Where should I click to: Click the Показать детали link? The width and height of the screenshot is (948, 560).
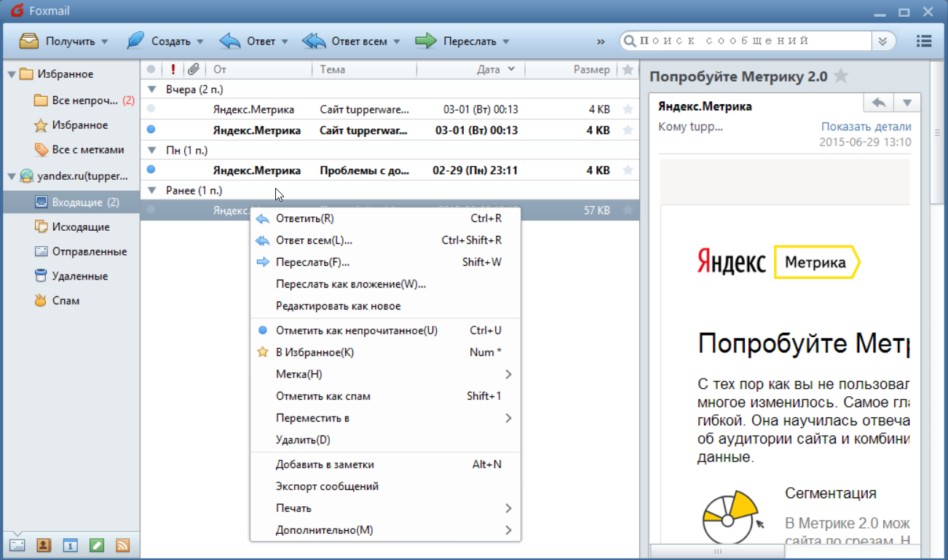click(866, 127)
